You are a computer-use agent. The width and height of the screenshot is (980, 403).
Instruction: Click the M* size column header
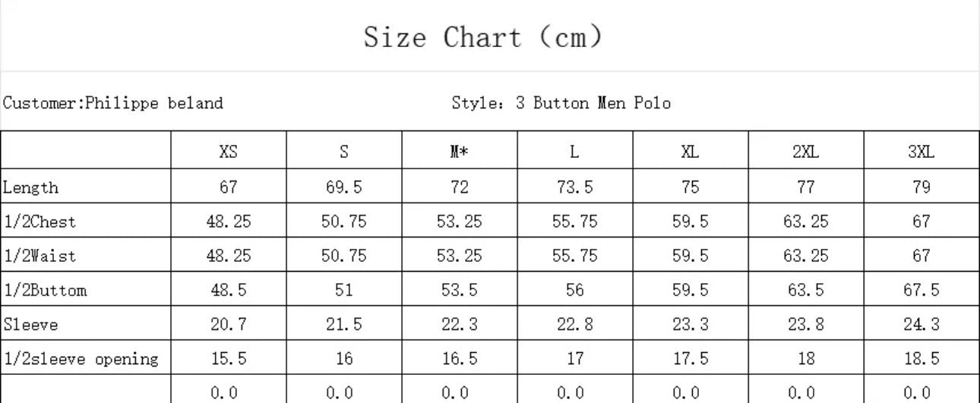pos(459,152)
